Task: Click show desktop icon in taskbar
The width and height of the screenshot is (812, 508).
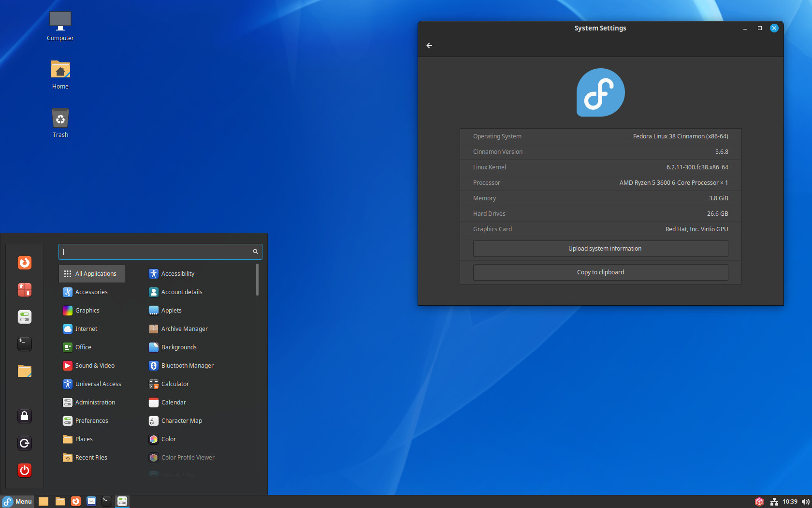Action: click(43, 501)
